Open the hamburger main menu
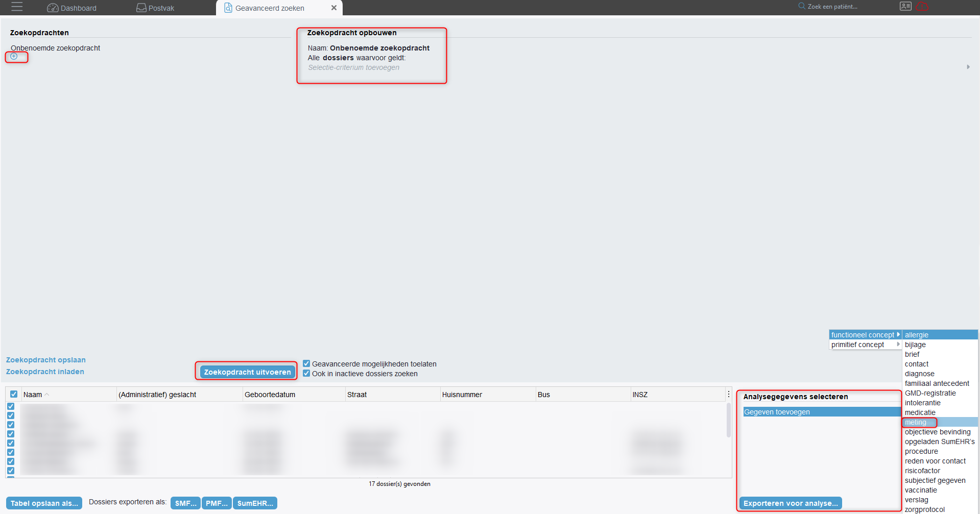 tap(17, 7)
